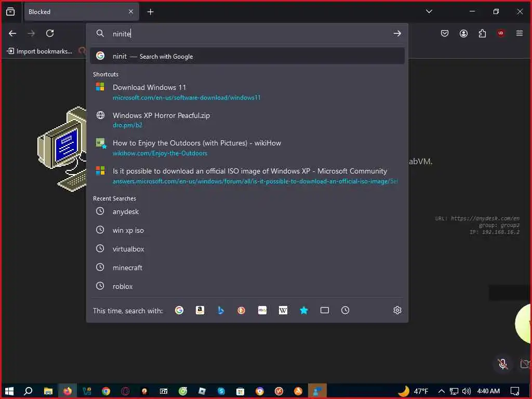The image size is (532, 399).
Task: Click Import bookmarks in the bookmarks bar
Action: pyautogui.click(x=39, y=51)
